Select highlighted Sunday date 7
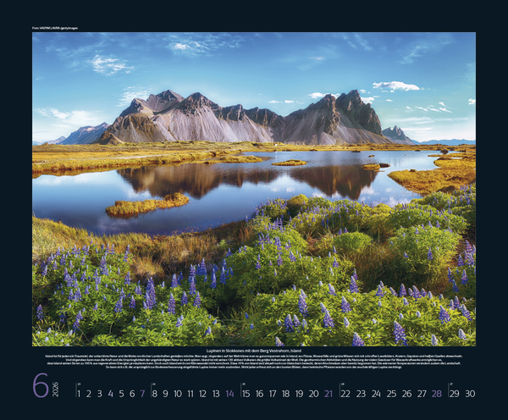The width and height of the screenshot is (508, 420). point(141,393)
